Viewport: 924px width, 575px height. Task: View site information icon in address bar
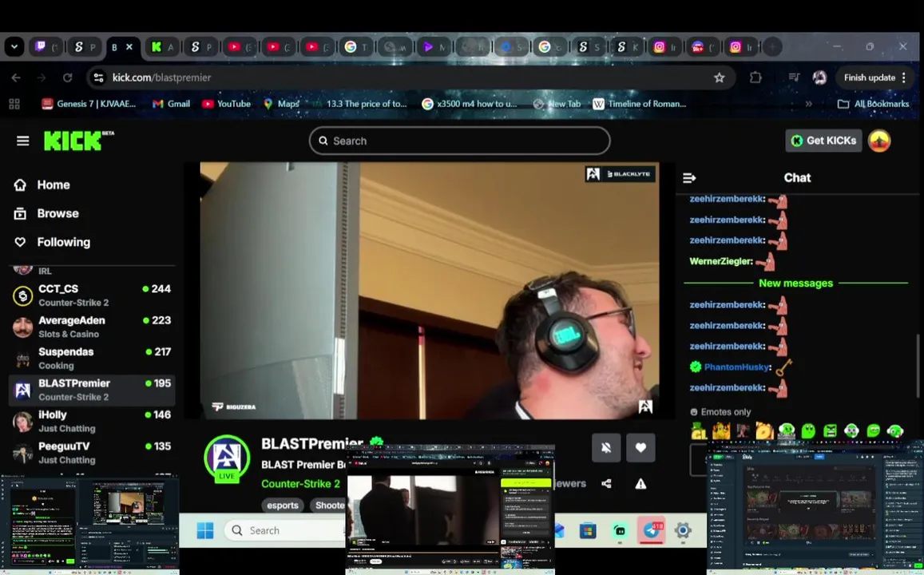[x=98, y=77]
